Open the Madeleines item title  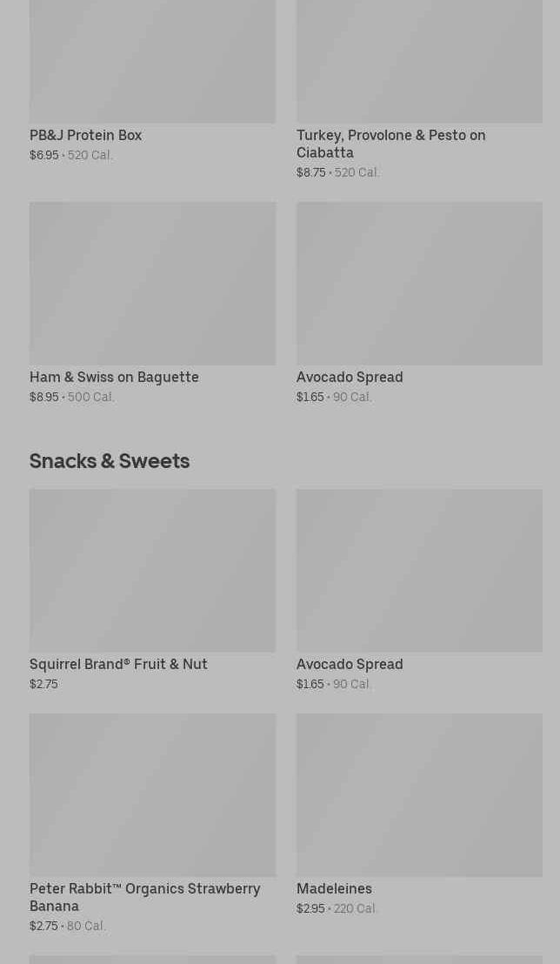point(334,889)
